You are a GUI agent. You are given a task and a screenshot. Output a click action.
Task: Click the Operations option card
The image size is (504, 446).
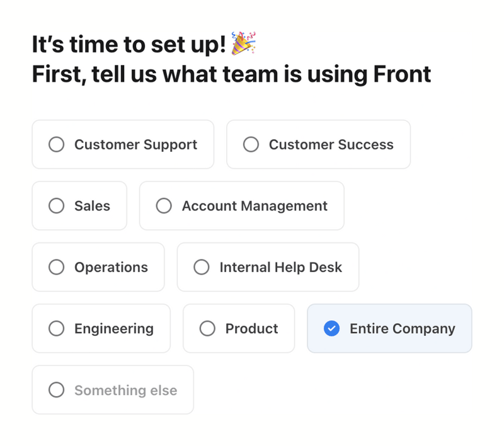point(98,267)
